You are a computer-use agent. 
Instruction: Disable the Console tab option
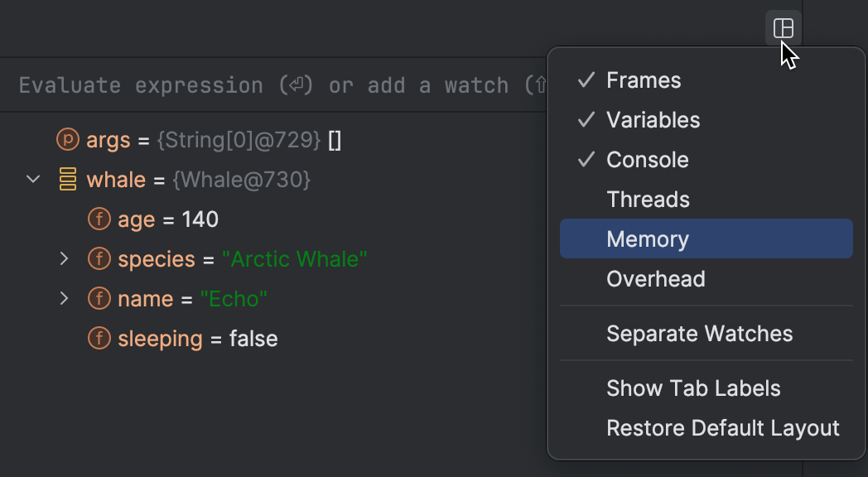click(647, 160)
